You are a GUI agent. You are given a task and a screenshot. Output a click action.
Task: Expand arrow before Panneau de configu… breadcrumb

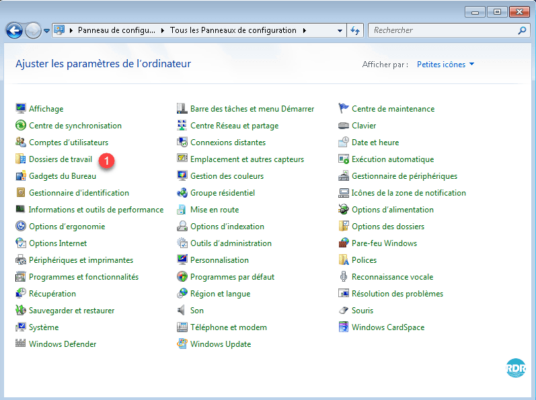71,30
